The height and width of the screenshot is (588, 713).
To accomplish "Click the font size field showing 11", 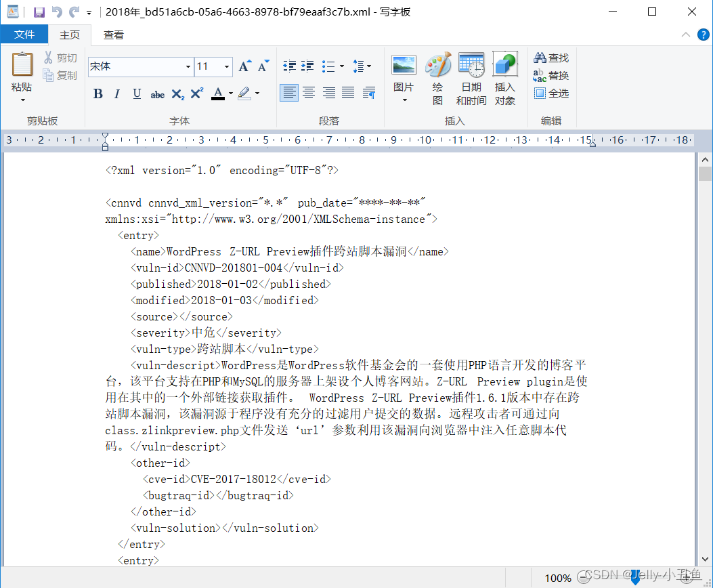I will 209,66.
